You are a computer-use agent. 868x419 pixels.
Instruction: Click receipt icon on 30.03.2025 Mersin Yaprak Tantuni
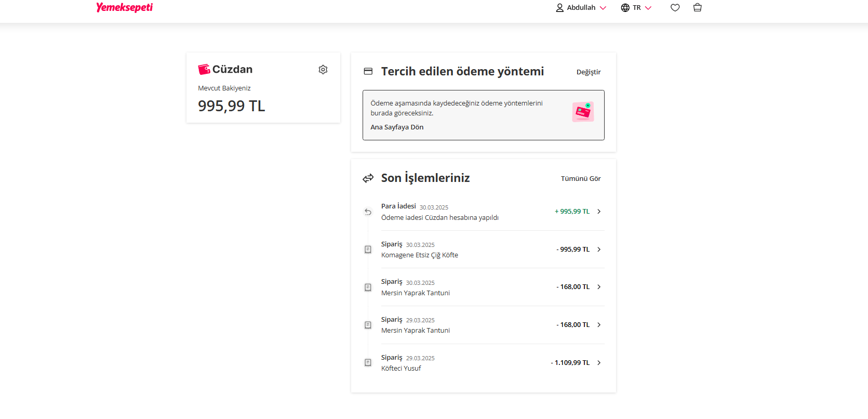click(x=368, y=287)
